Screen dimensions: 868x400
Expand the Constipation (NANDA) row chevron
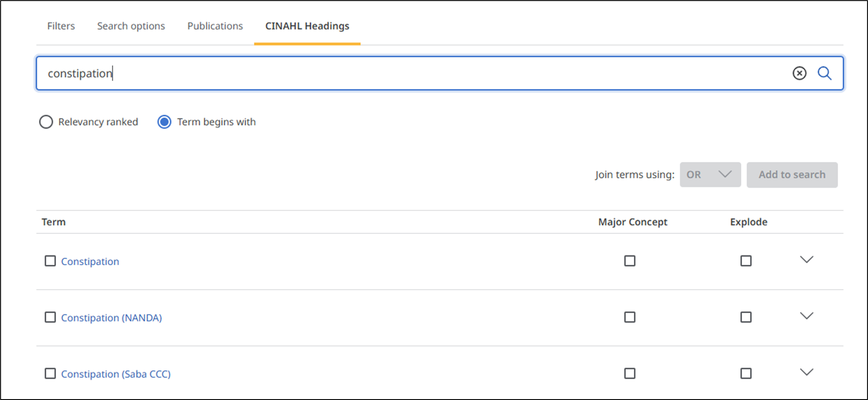click(807, 316)
